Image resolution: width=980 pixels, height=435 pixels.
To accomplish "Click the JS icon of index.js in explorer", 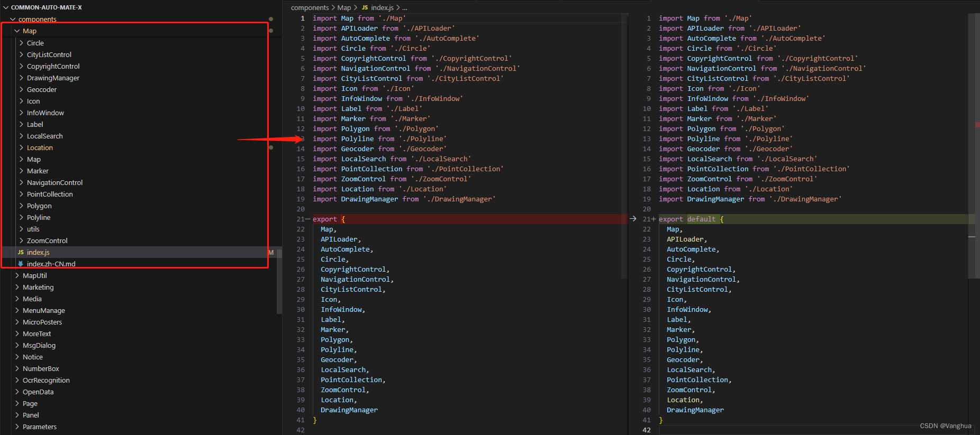I will pyautogui.click(x=21, y=252).
